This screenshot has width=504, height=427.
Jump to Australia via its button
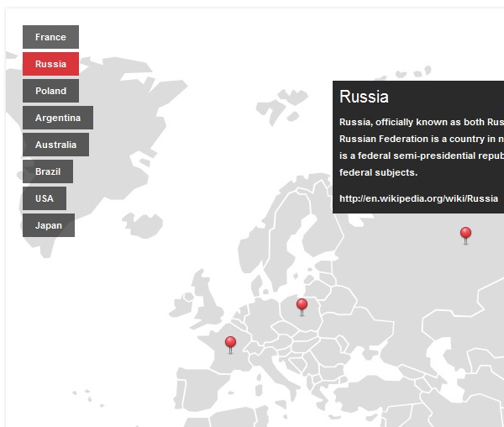55,145
